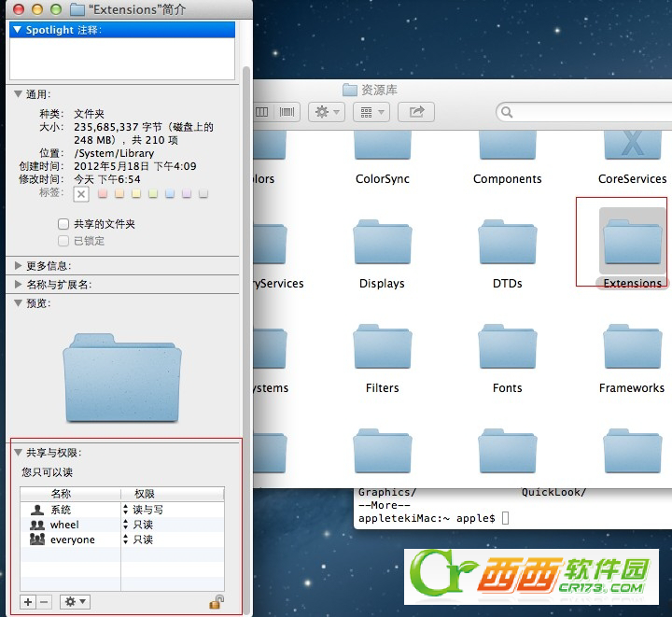Image resolution: width=672 pixels, height=617 pixels.
Task: Click the Name column header
Action: click(x=70, y=494)
